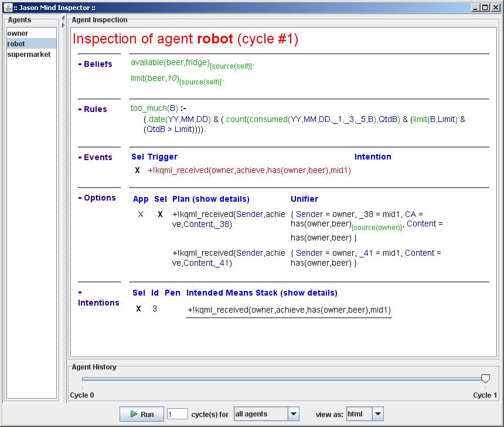Click the agent history slider thumb

point(485,378)
